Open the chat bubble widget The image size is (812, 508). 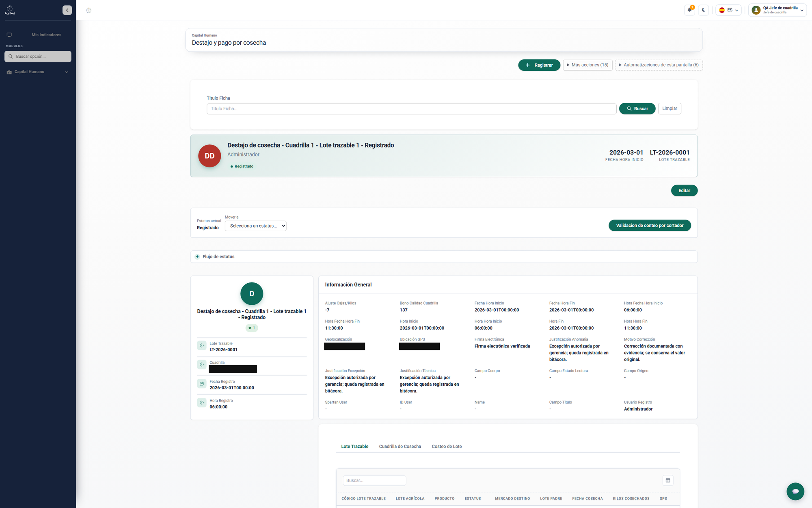pos(795,491)
